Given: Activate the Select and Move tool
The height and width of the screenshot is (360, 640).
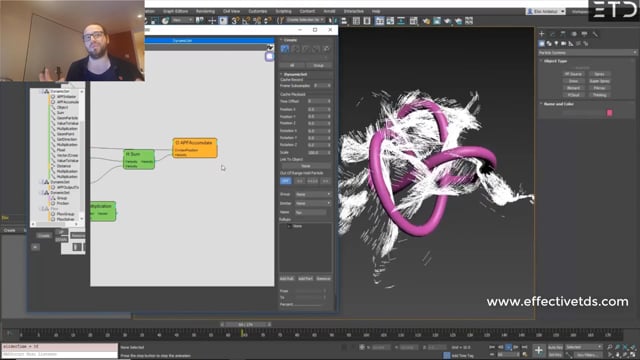Looking at the screenshot, I should [212, 20].
